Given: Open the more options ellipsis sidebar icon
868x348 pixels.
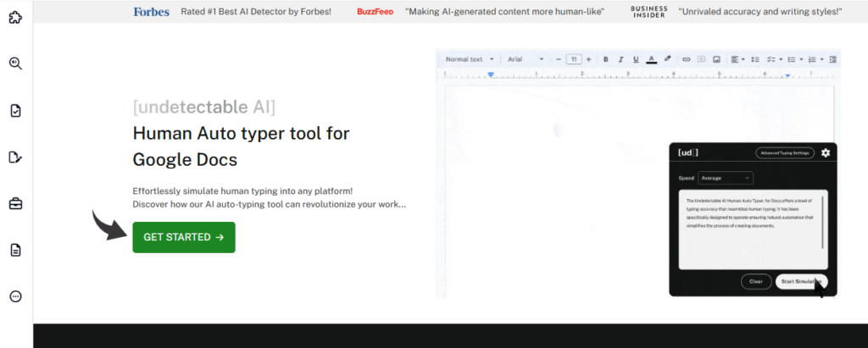Looking at the screenshot, I should coord(15,296).
